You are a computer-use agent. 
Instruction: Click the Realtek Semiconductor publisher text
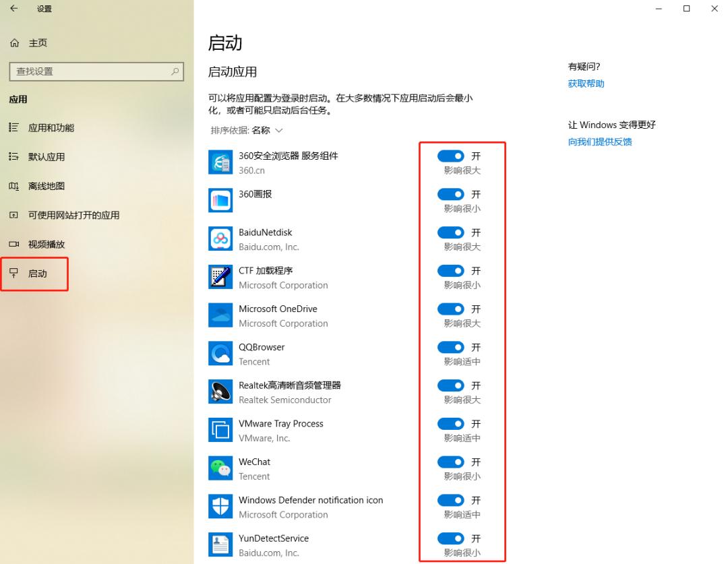pos(285,400)
